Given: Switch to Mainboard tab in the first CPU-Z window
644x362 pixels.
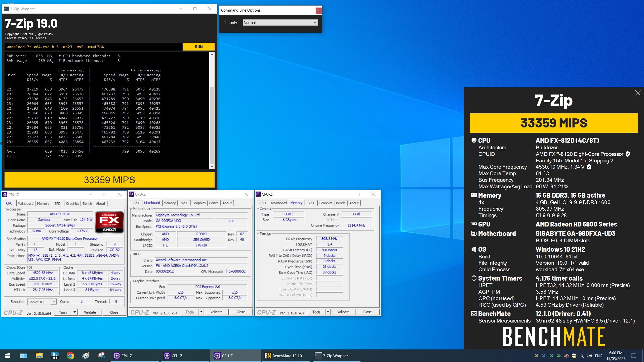Looking at the screenshot, I should pos(25,203).
